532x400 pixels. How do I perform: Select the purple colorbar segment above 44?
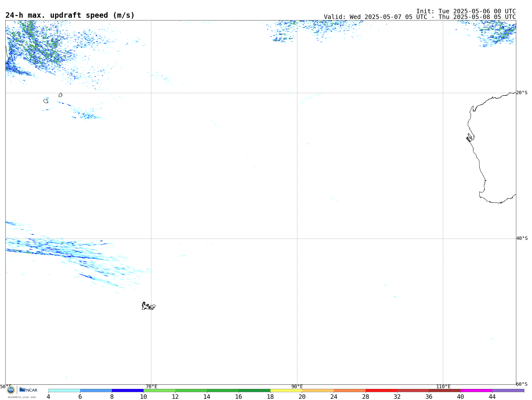pyautogui.click(x=508, y=391)
